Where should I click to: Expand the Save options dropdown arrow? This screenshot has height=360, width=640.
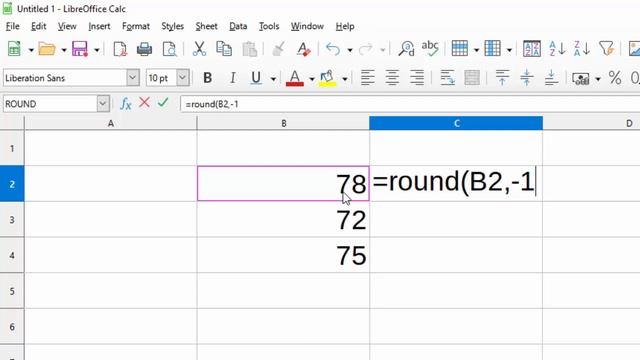coord(97,50)
